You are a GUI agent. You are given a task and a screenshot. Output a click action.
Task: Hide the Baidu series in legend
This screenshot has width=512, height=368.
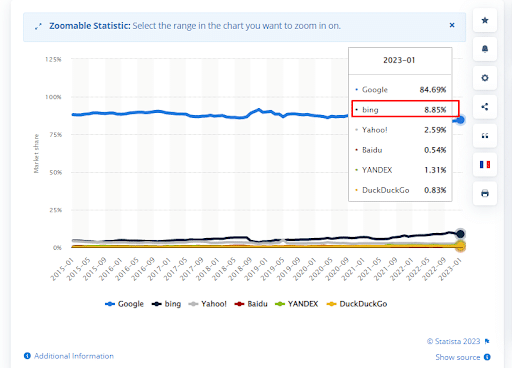click(x=251, y=304)
